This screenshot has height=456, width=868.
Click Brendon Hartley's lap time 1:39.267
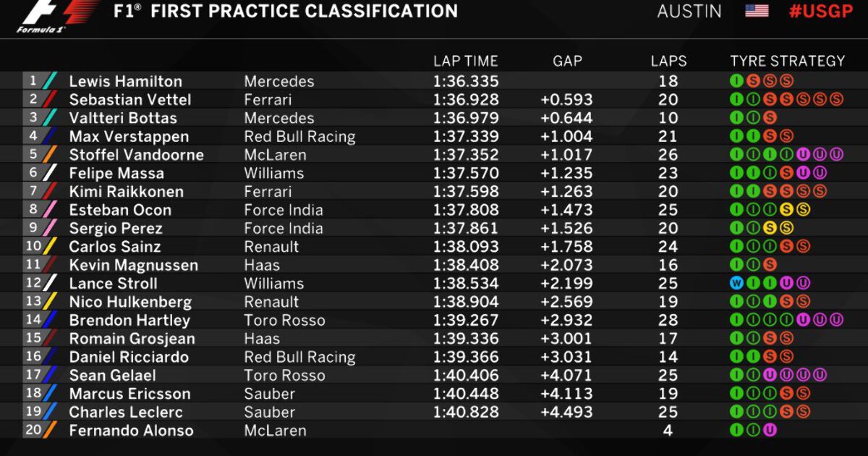[466, 320]
